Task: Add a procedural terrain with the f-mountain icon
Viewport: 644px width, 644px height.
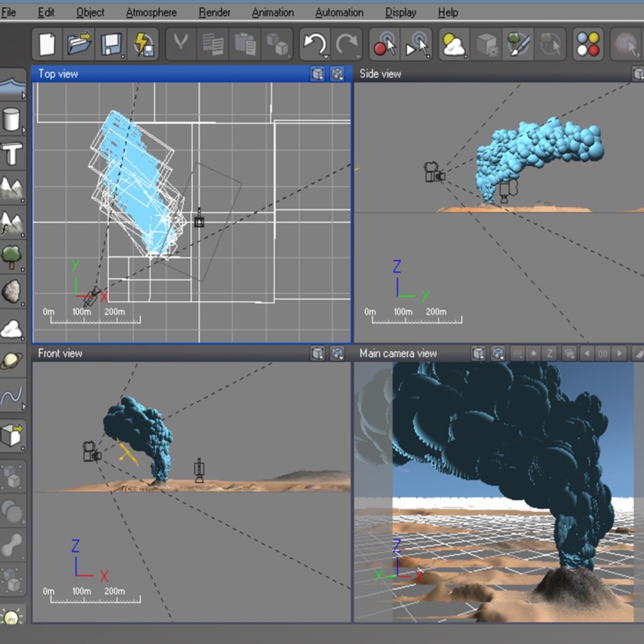Action: click(x=13, y=223)
